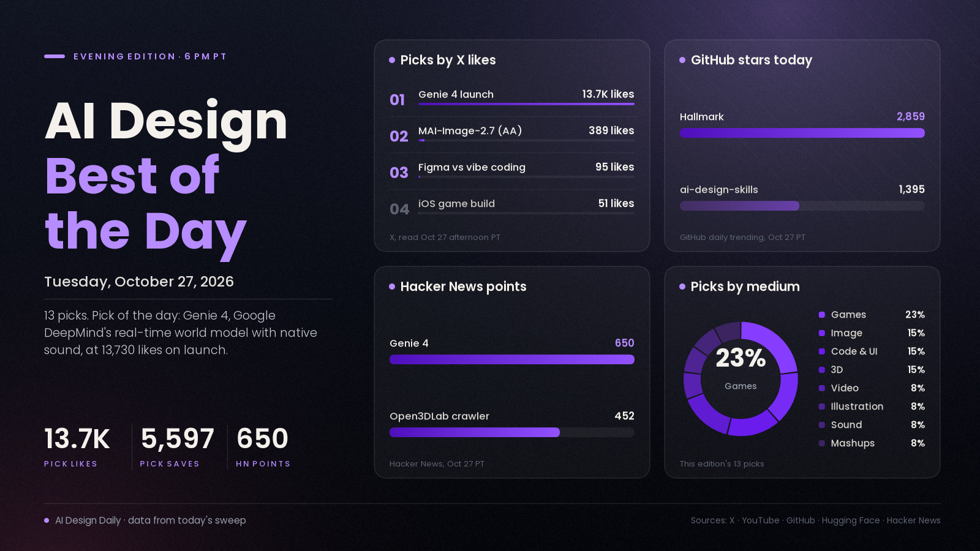Screen dimensions: 980x551
Task: Select the 'iOS game build' entry
Action: pyautogui.click(x=511, y=208)
